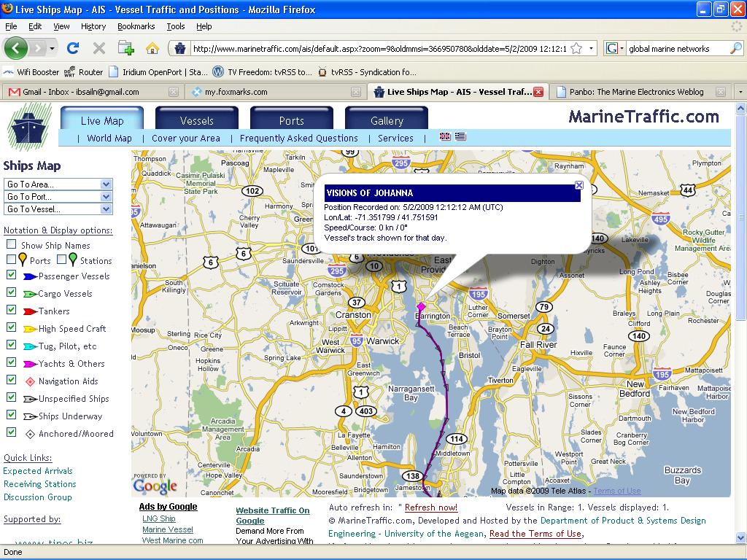Click the page vertical scrollbar thumb
Image resolution: width=747 pixels, height=560 pixels.
[741, 218]
